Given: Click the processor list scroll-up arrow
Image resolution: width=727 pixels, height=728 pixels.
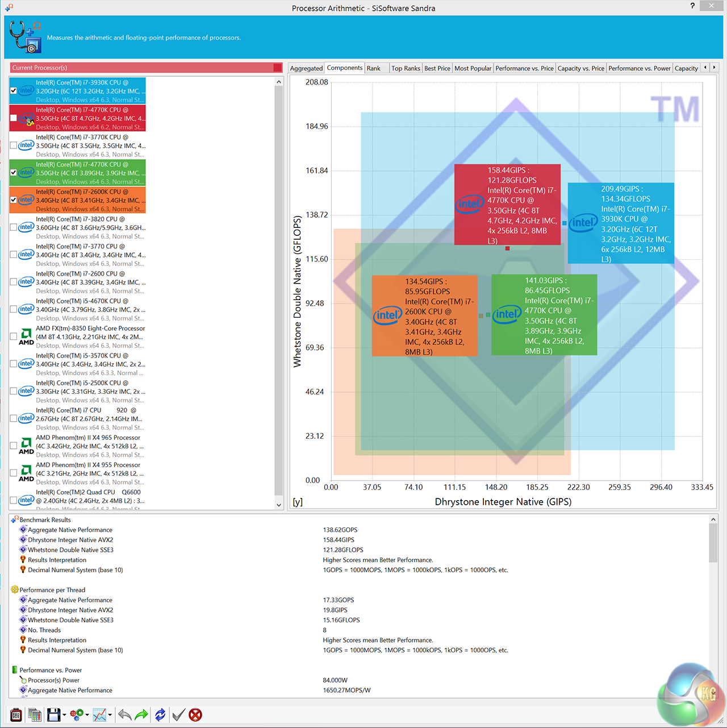Looking at the screenshot, I should (279, 82).
